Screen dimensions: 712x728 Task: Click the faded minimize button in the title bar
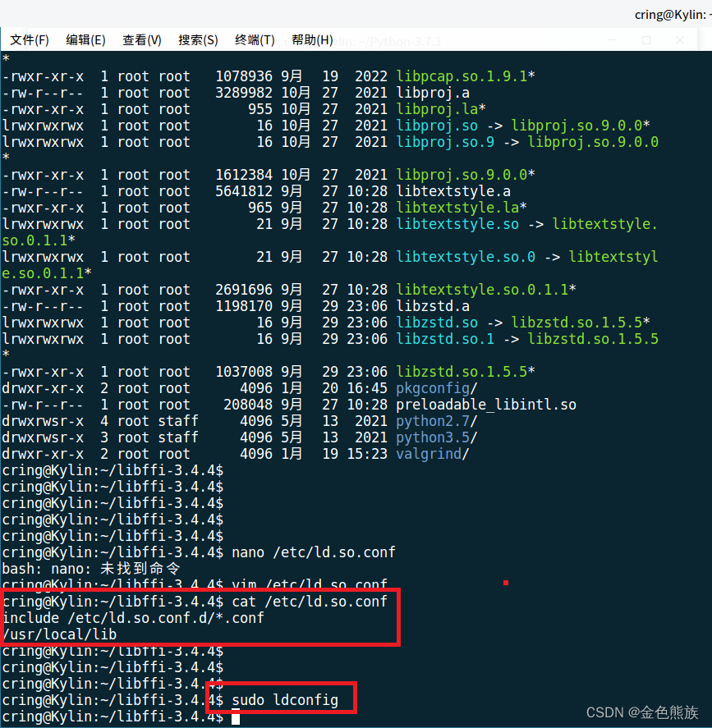[x=613, y=40]
